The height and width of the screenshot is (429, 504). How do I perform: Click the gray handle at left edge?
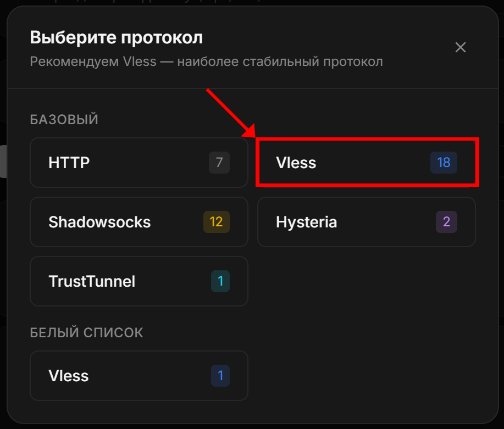(3, 161)
